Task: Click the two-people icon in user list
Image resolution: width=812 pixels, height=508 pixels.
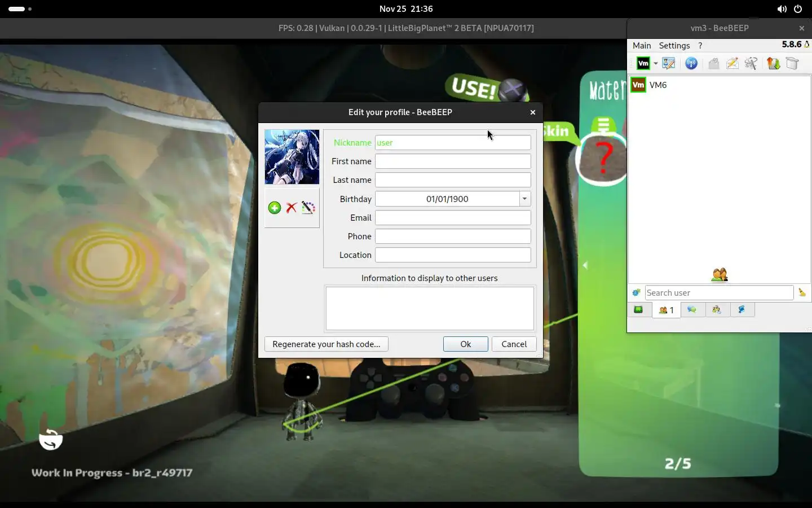Action: [x=720, y=275]
